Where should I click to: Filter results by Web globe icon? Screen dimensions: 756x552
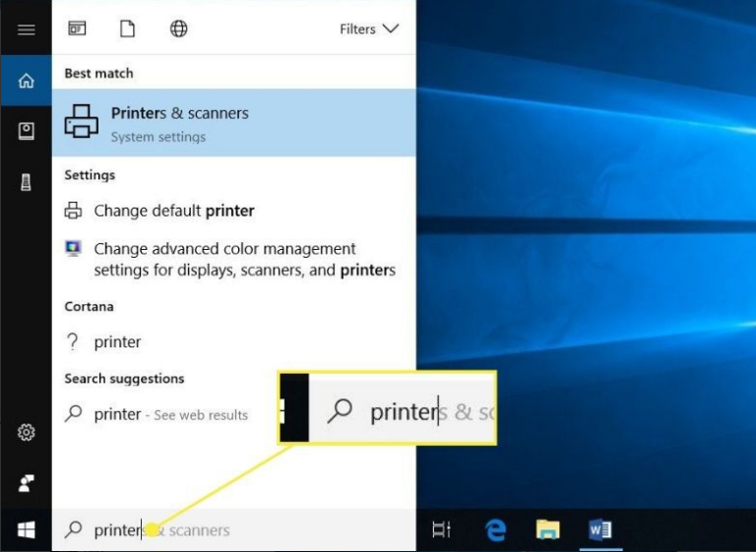pos(178,29)
